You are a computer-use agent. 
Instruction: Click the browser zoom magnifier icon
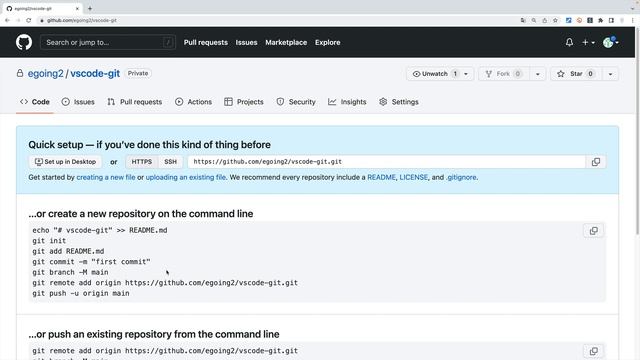534,20
